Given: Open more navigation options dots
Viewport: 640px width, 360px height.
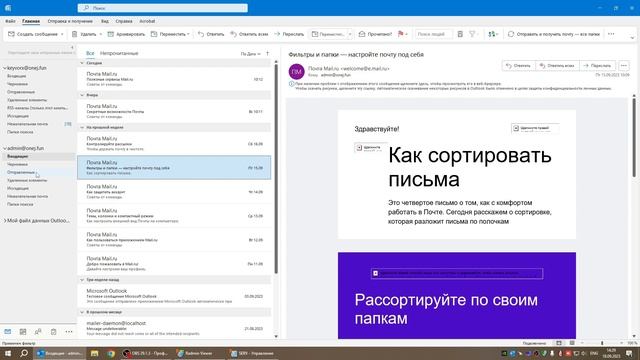Looking at the screenshot, I should click(x=69, y=332).
